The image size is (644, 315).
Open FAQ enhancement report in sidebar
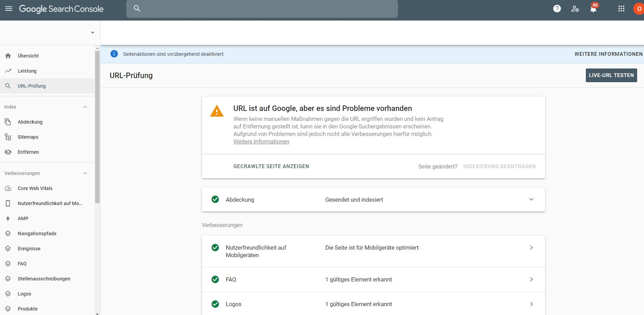[47, 264]
